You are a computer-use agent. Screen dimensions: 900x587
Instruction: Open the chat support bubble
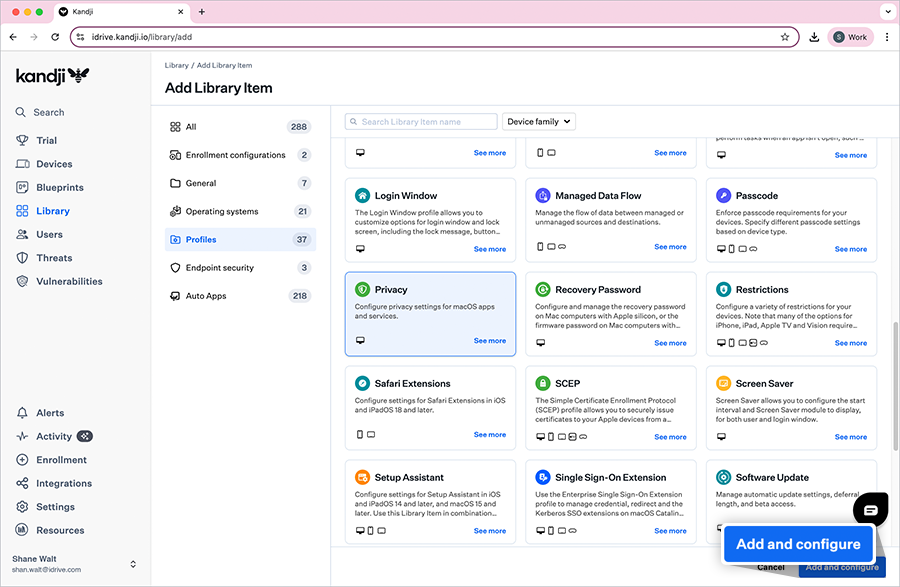[870, 509]
